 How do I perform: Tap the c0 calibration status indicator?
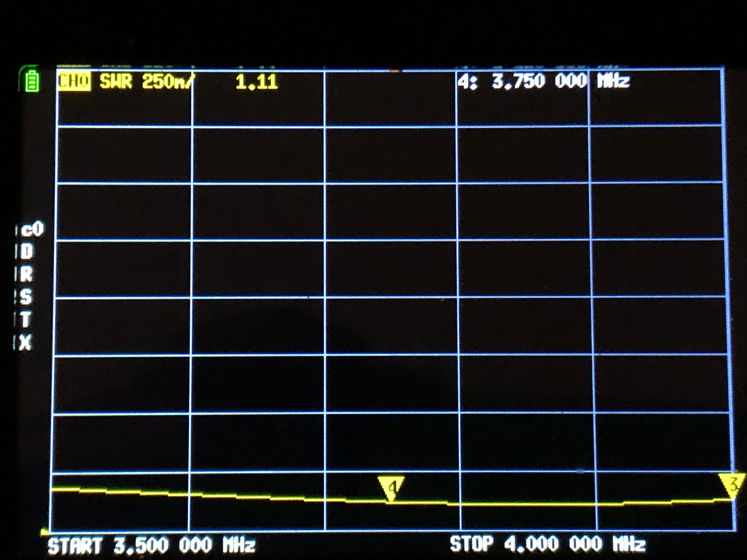32,229
